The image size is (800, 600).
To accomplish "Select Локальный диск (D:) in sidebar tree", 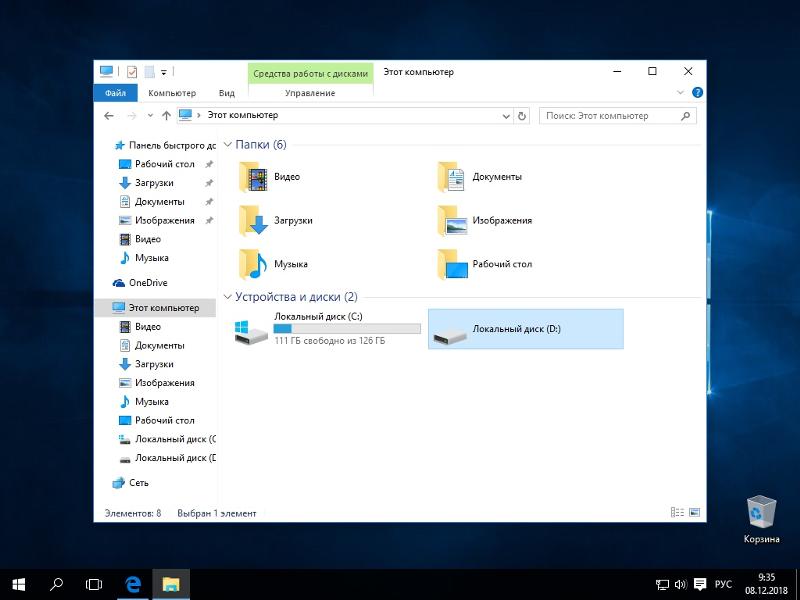I will tap(167, 458).
